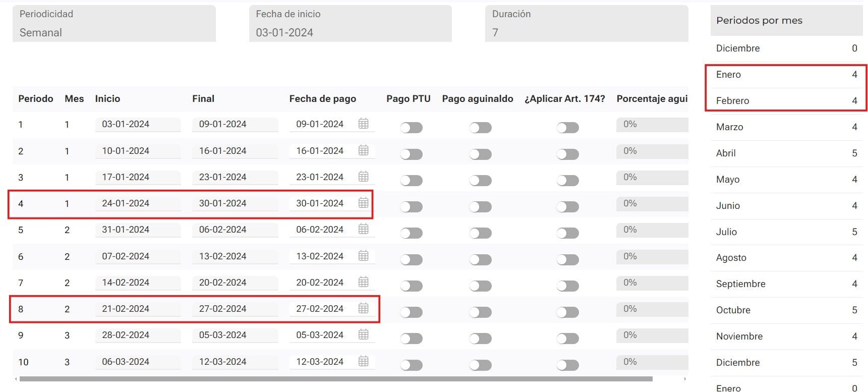This screenshot has width=868, height=392.
Task: Toggle Pago PTU for period 1
Action: (412, 128)
